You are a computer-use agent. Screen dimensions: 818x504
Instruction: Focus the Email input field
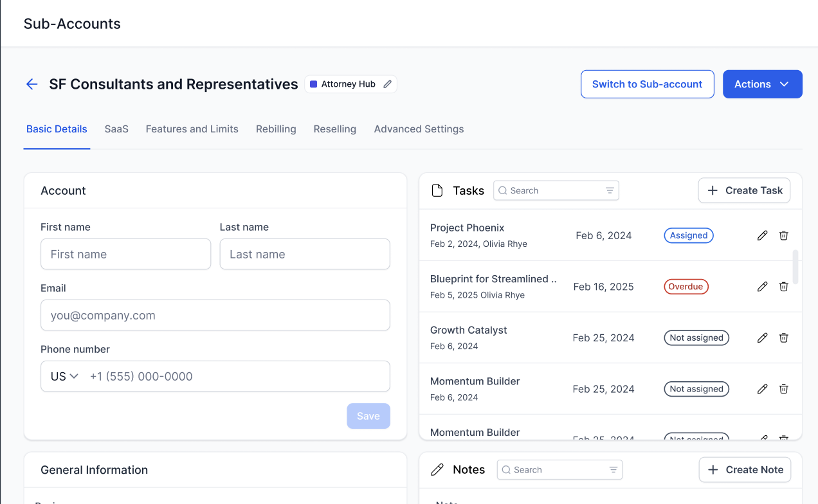215,316
